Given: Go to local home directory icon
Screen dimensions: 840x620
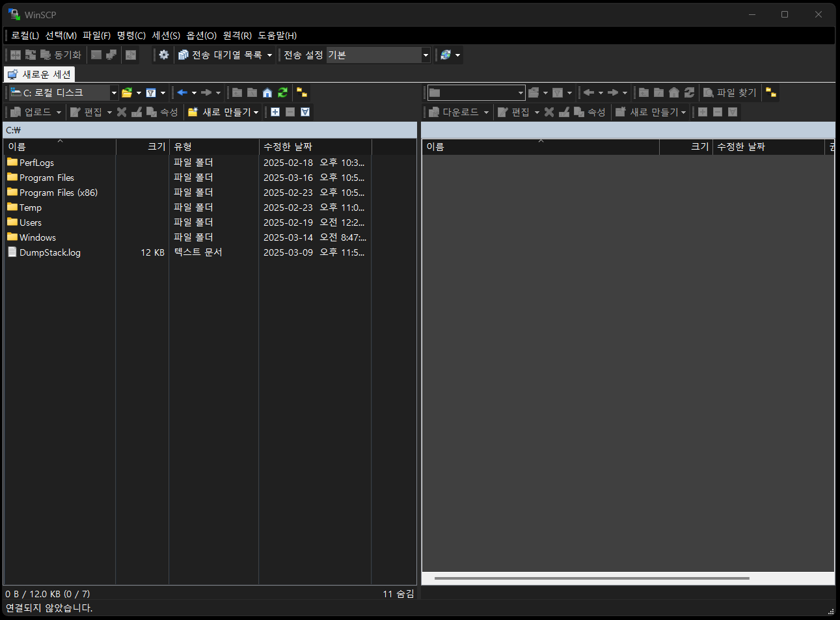Looking at the screenshot, I should pos(267,93).
